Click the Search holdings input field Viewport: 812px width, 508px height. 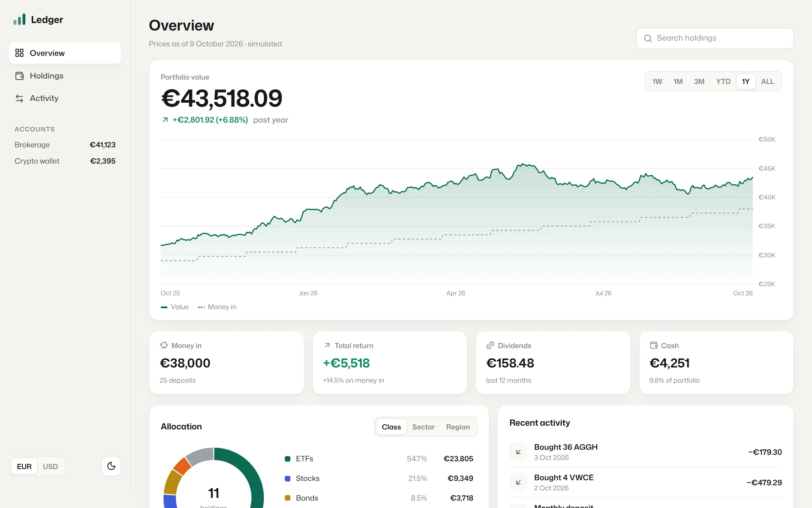(715, 38)
